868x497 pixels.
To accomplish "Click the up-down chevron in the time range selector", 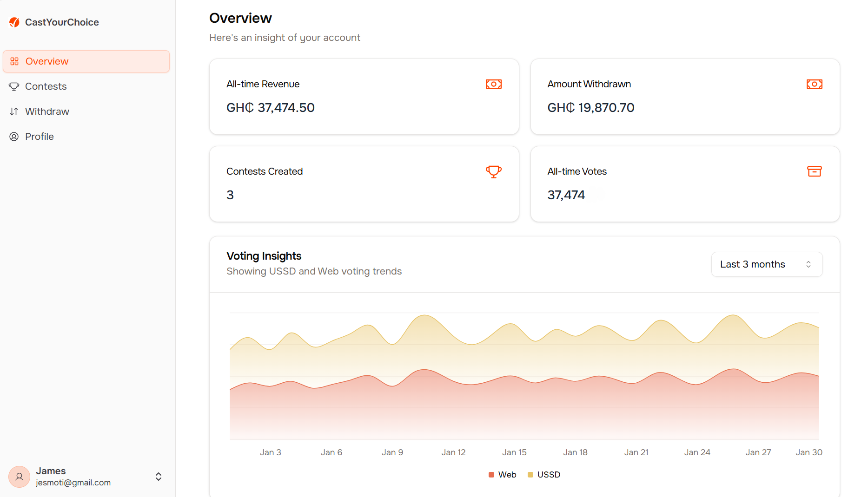I will pyautogui.click(x=808, y=264).
